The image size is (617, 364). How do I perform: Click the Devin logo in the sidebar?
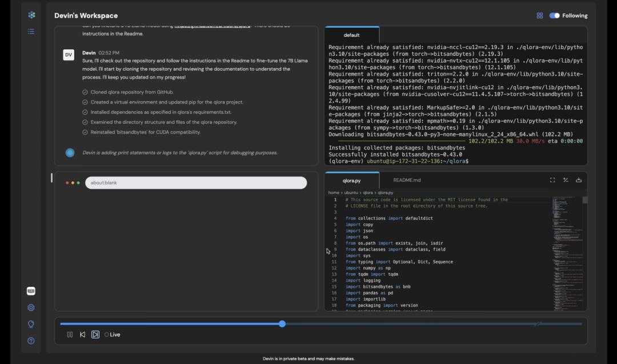(31, 15)
